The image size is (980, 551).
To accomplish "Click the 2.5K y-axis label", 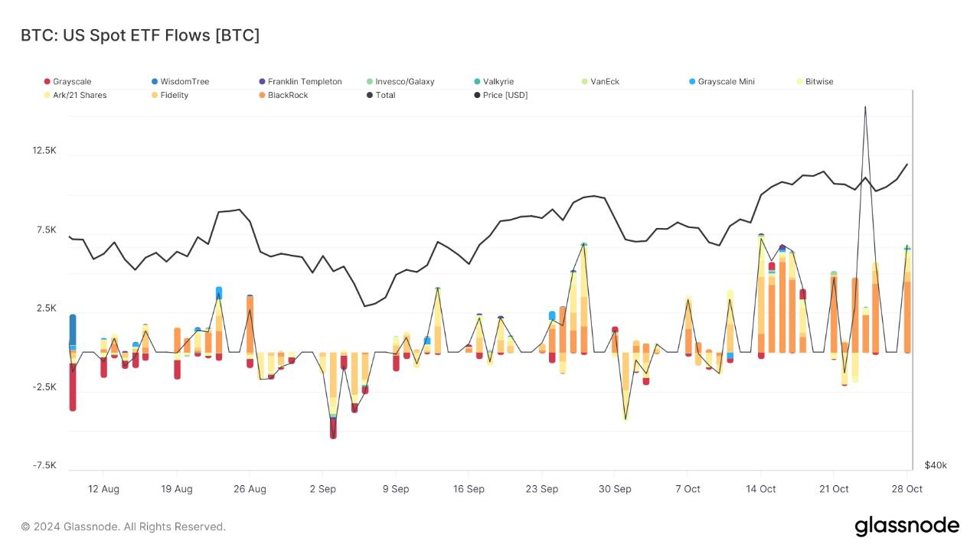I will 46,308.
